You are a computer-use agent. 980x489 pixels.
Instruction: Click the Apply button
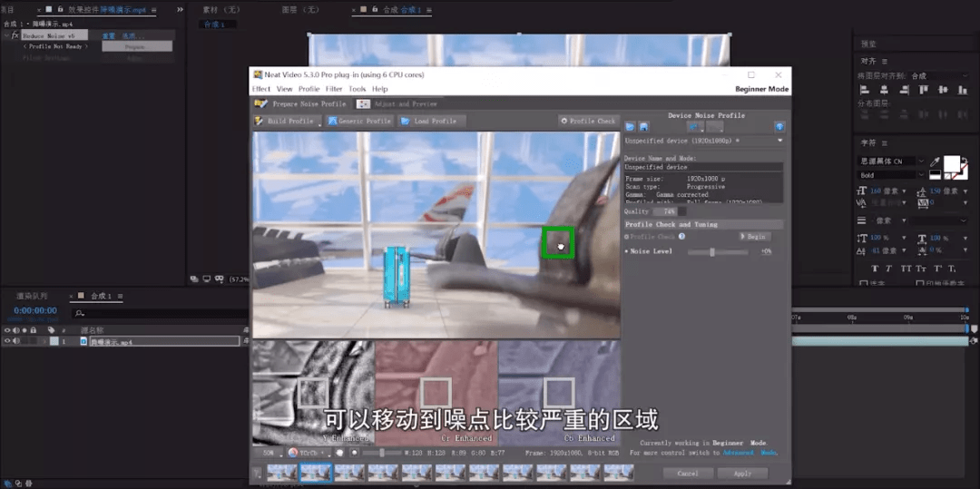coord(742,474)
